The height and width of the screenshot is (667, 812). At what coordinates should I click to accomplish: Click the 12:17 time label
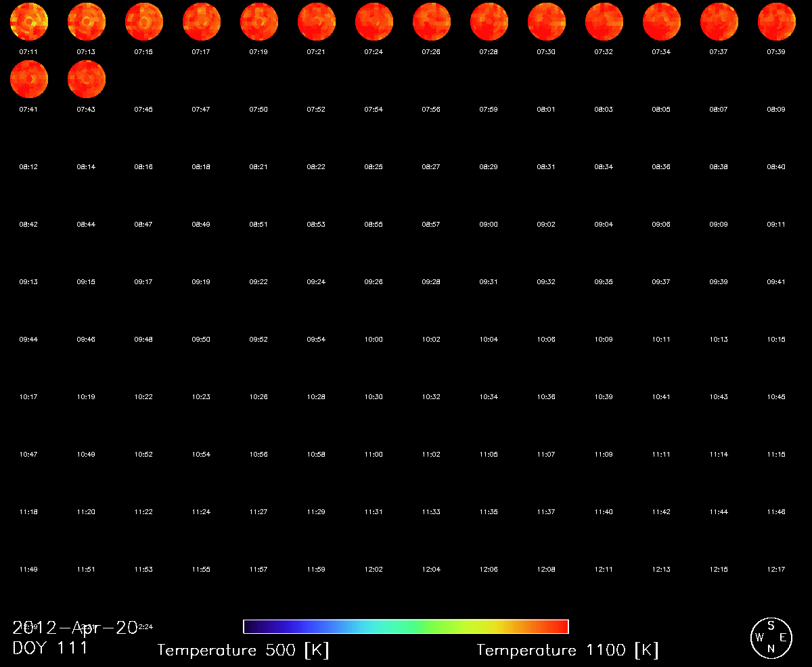[776, 569]
